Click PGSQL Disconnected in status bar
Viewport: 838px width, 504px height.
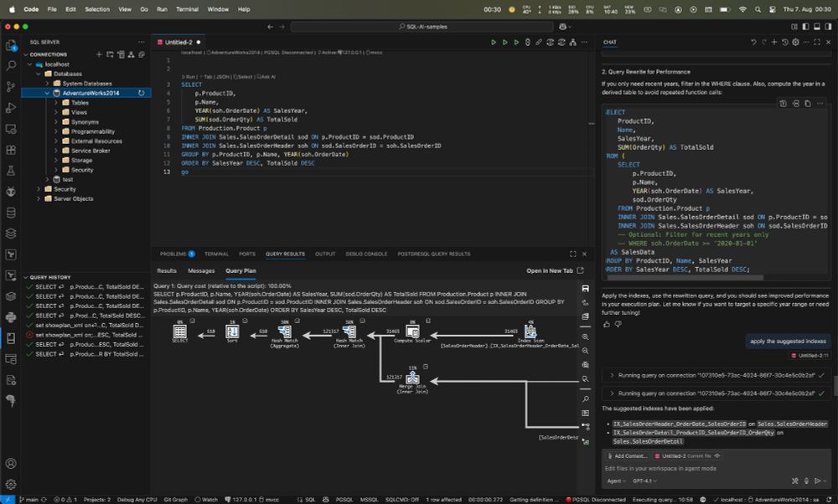pyautogui.click(x=596, y=500)
